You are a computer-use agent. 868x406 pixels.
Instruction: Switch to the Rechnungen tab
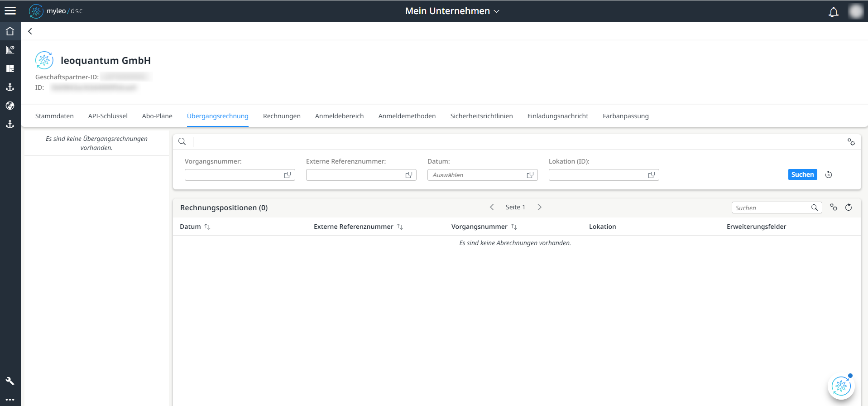coord(282,116)
